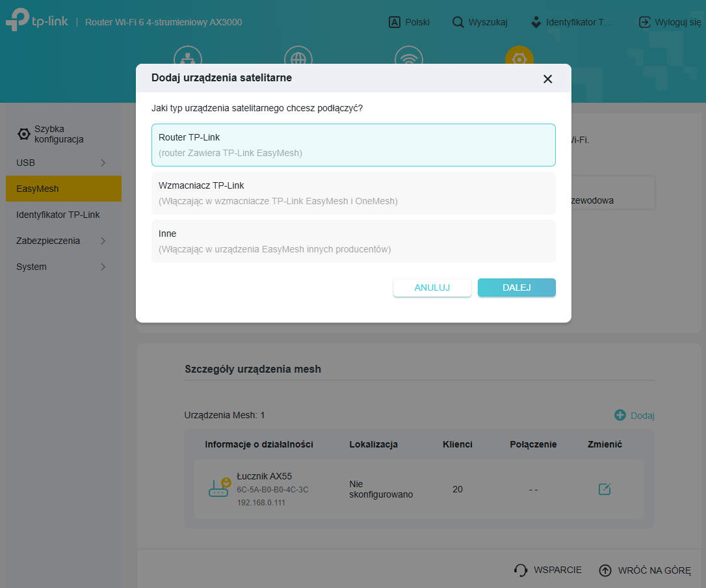Image resolution: width=706 pixels, height=588 pixels.
Task: Expand the Zabezpieczenia sidebar menu
Action: click(x=64, y=241)
